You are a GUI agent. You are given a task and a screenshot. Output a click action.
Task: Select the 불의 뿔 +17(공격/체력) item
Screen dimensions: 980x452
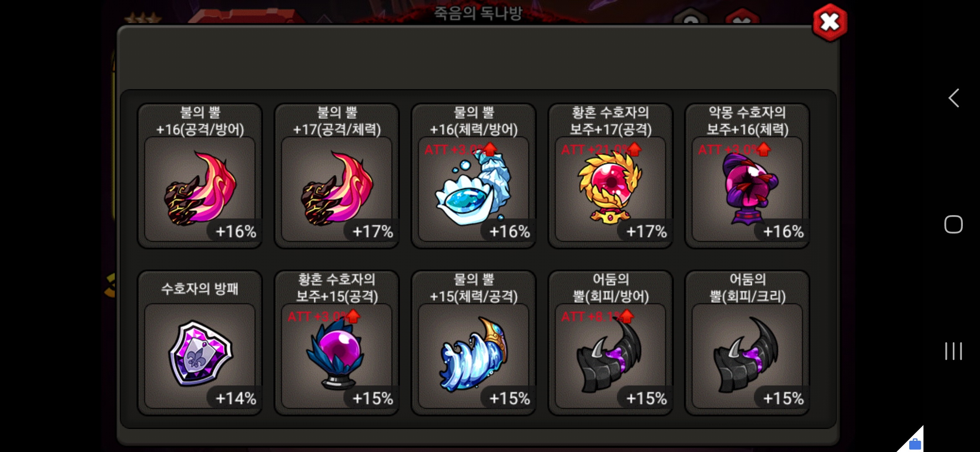point(337,176)
